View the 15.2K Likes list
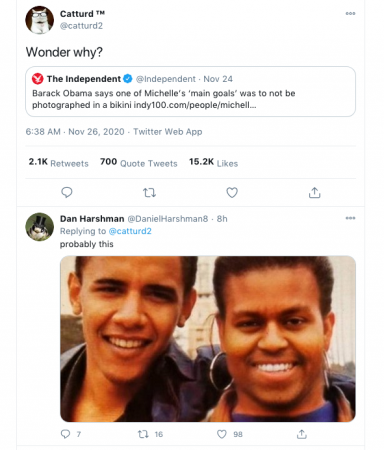This screenshot has height=450, width=384. coord(213,162)
